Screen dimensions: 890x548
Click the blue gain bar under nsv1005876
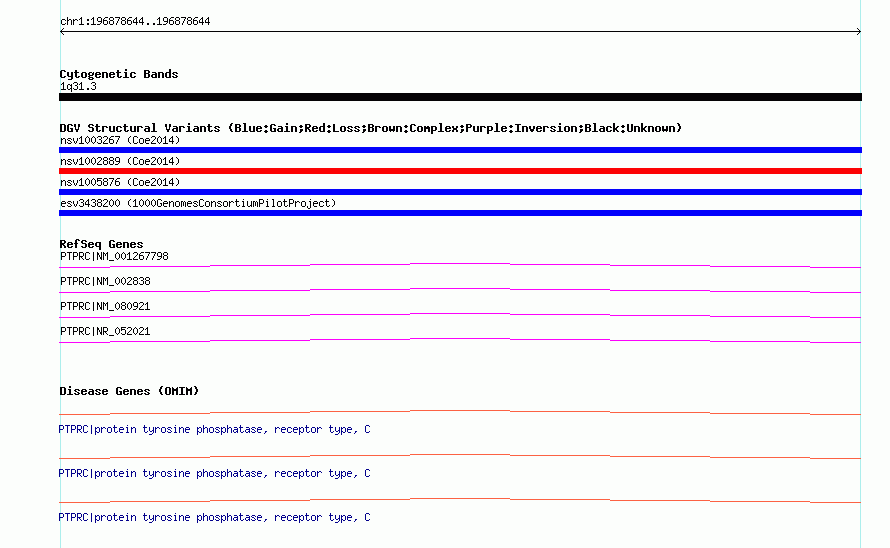pos(460,192)
